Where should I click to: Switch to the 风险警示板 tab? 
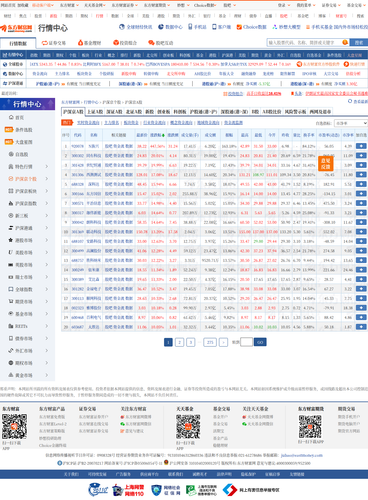coord(295,112)
